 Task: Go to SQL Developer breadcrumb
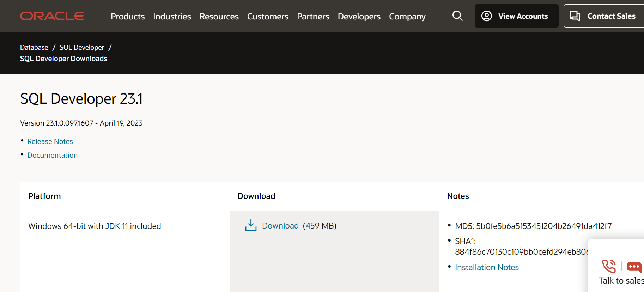[82, 47]
